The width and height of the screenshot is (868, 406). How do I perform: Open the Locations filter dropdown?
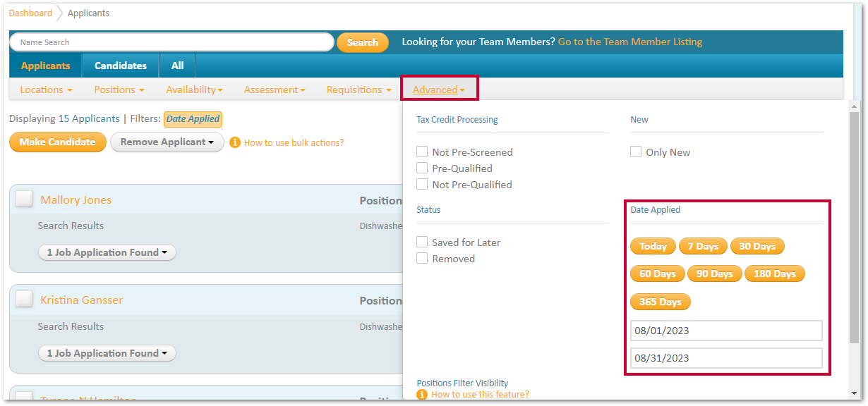tap(46, 90)
